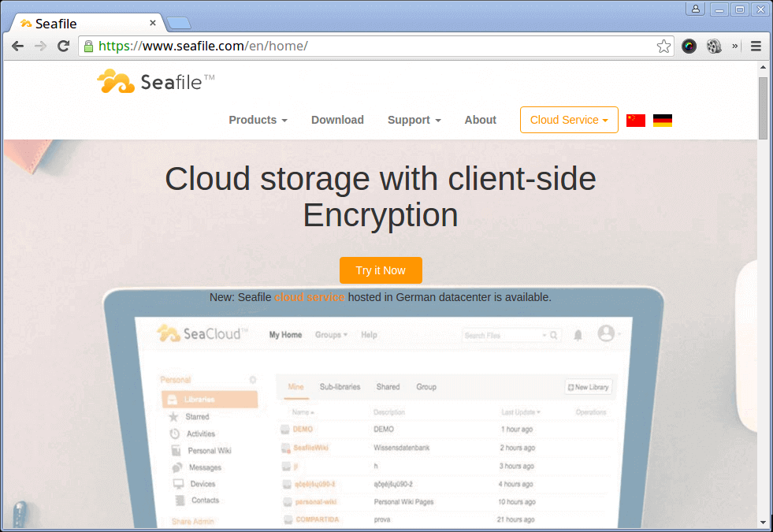Click the Activities clock icon

tap(174, 434)
